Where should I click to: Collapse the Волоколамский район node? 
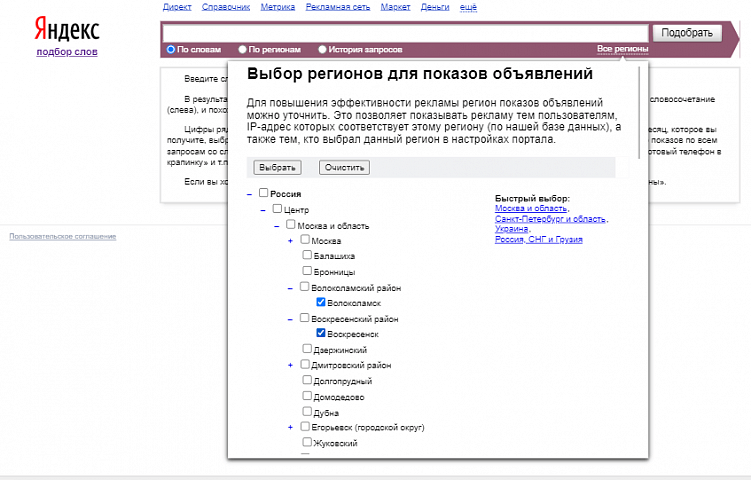click(290, 288)
